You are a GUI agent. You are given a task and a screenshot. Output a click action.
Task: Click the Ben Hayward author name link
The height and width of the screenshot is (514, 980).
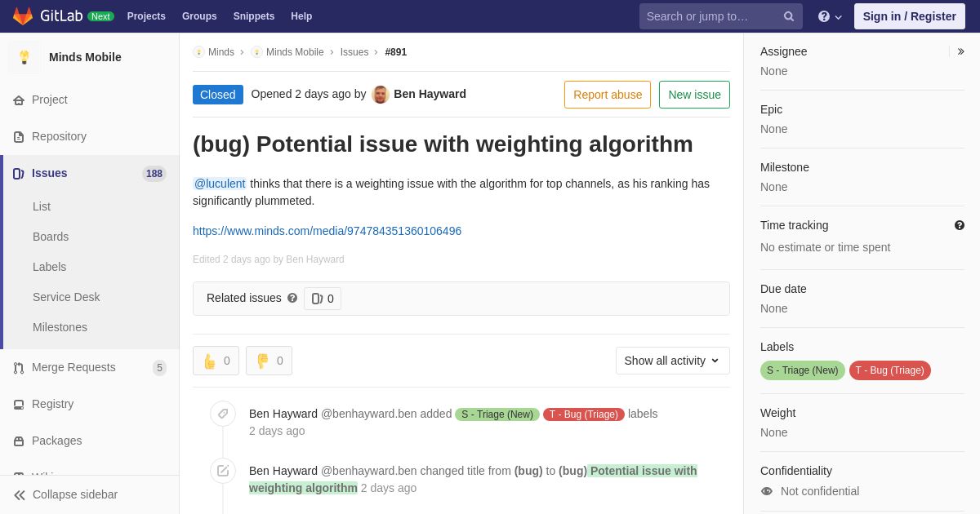tap(430, 94)
